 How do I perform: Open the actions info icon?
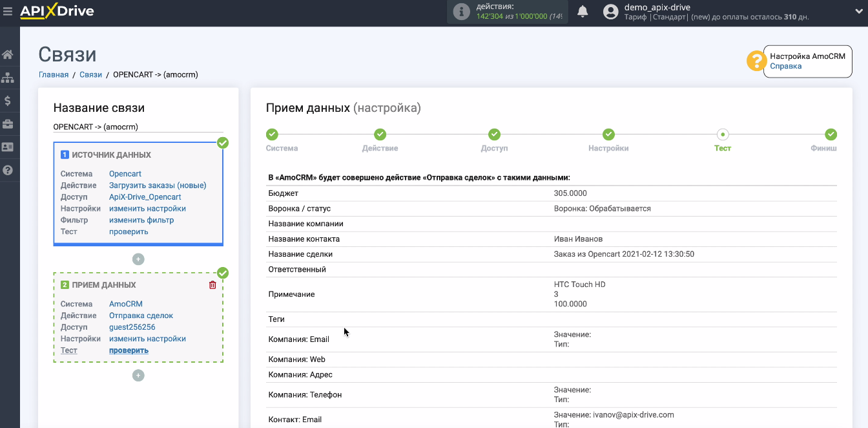pos(461,12)
